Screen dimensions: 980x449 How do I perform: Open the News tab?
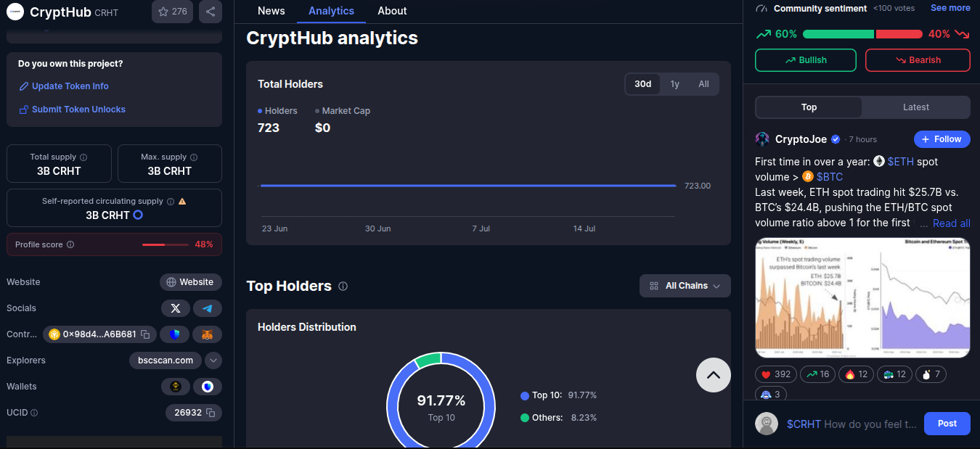[271, 11]
